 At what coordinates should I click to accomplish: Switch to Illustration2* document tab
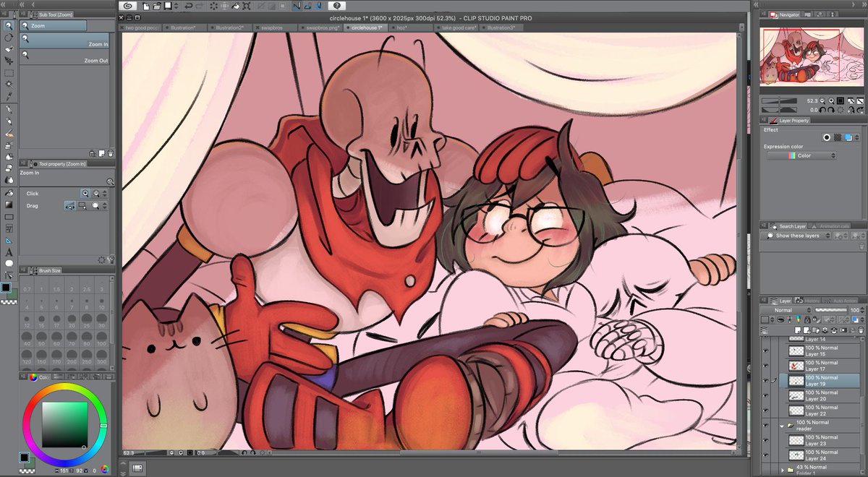(230, 27)
